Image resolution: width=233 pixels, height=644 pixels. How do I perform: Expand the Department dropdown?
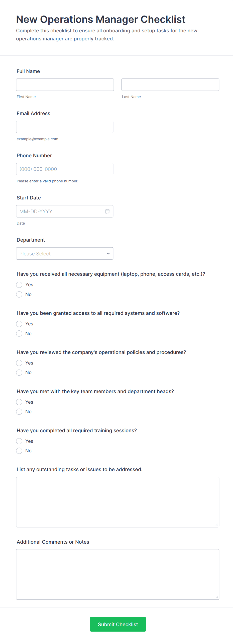pos(65,253)
